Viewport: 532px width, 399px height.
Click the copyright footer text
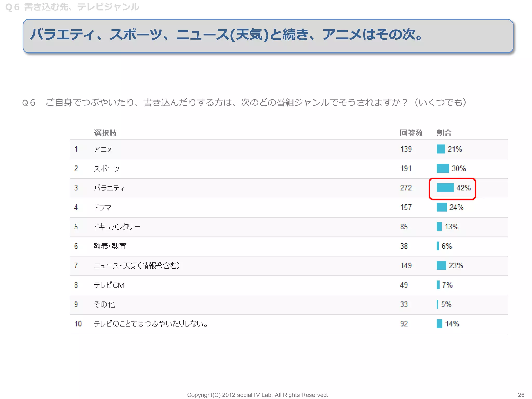(257, 395)
